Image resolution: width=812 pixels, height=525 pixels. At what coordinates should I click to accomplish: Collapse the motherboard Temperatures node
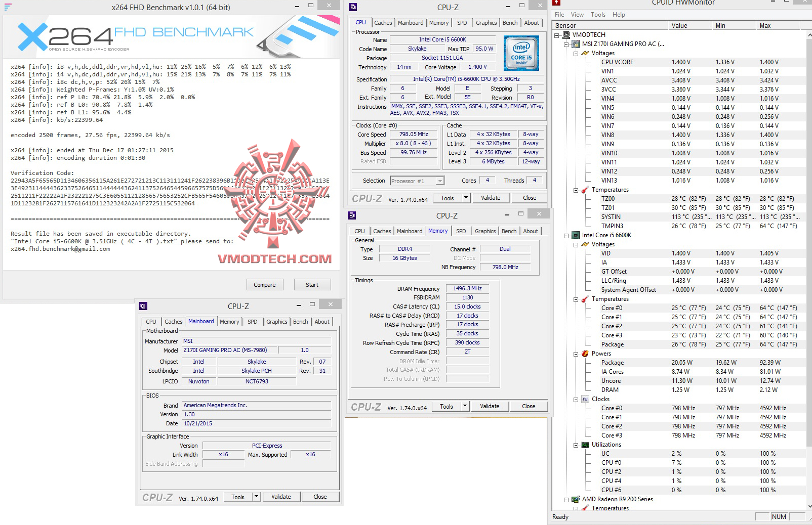coord(576,190)
